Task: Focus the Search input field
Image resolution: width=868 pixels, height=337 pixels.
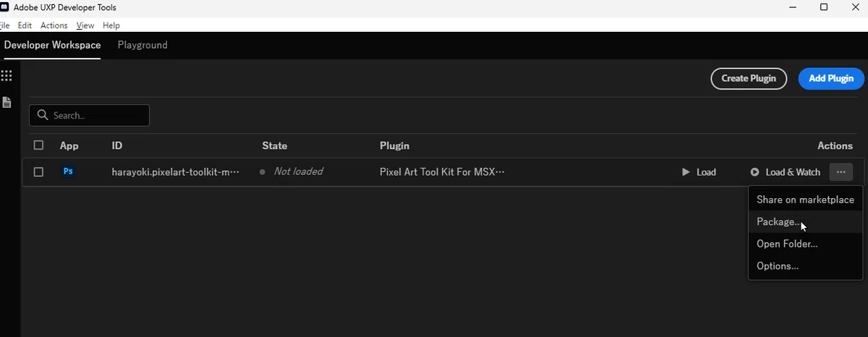Action: tap(89, 115)
